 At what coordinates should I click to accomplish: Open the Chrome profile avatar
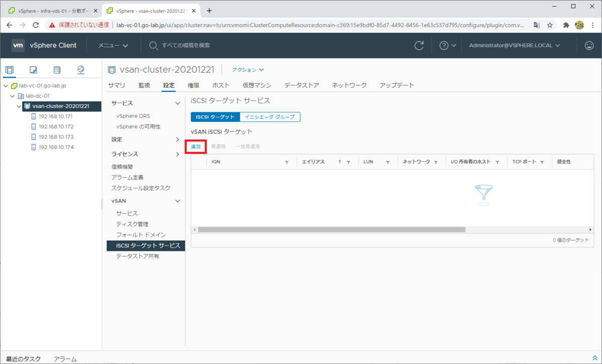579,25
